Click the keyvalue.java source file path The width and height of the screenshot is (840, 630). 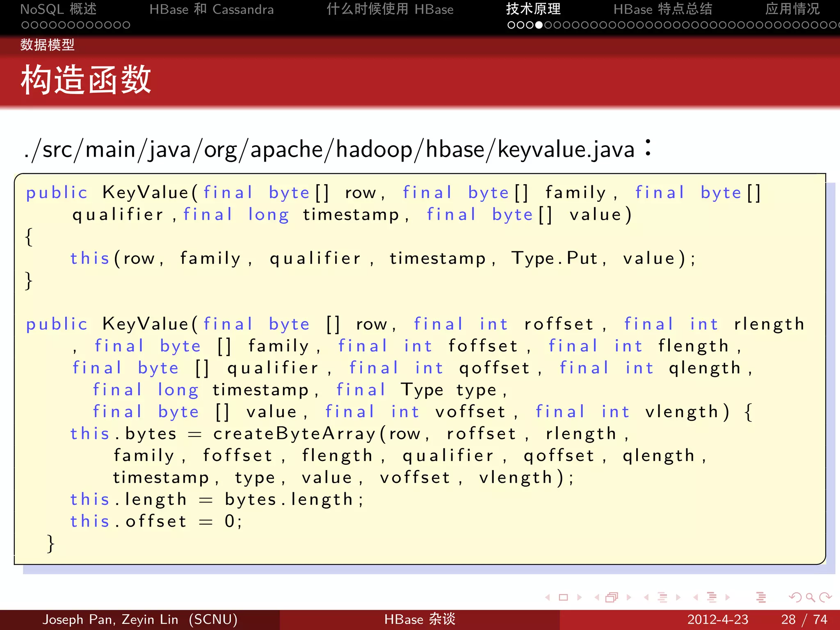click(329, 149)
